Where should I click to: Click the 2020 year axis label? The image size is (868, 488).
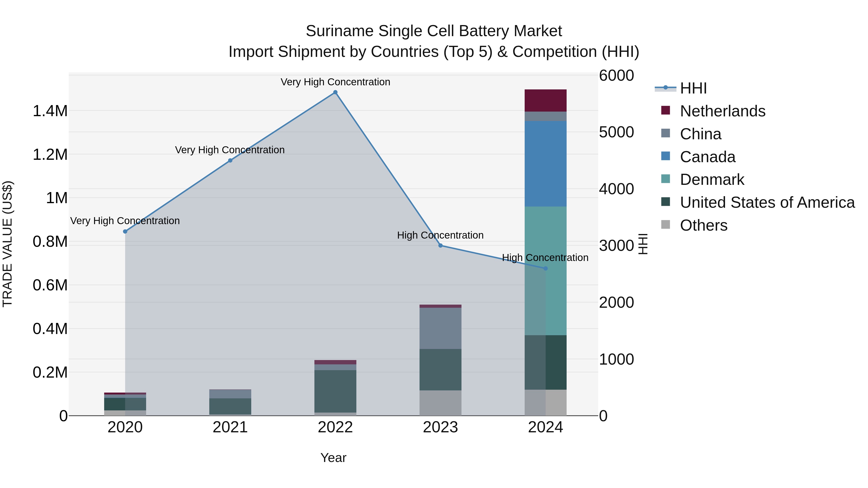(x=125, y=427)
